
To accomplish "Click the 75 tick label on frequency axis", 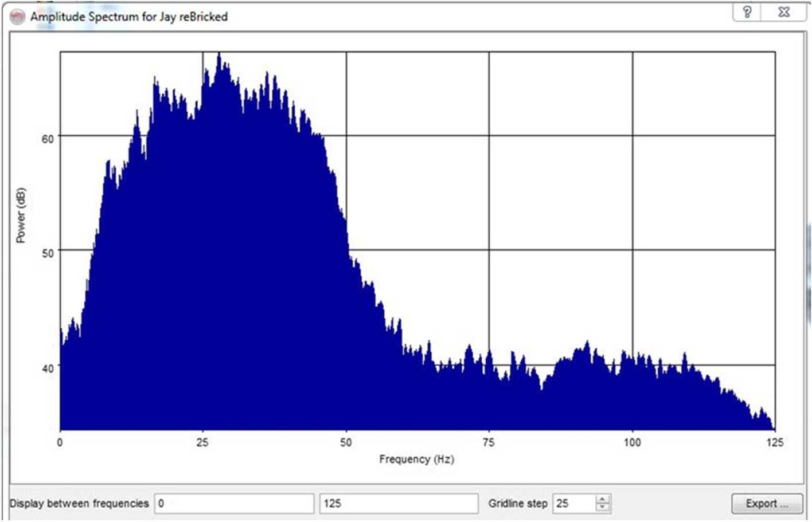I will click(489, 442).
